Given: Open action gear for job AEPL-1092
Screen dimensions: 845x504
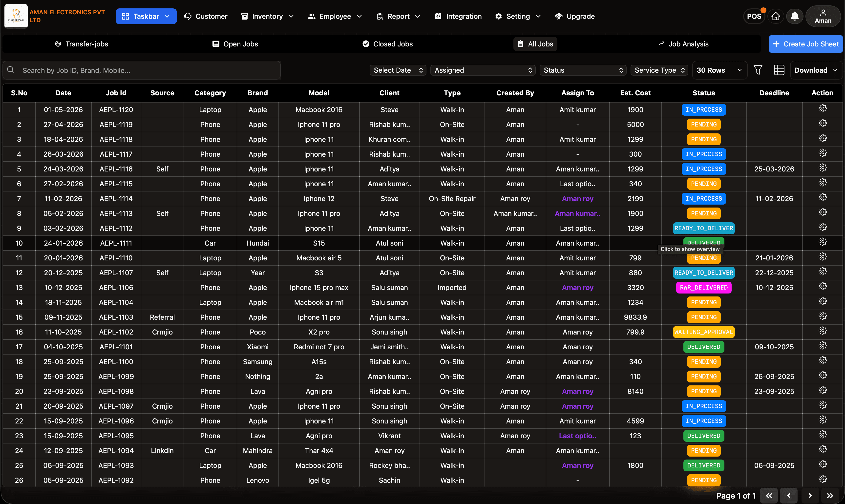Looking at the screenshot, I should point(822,479).
